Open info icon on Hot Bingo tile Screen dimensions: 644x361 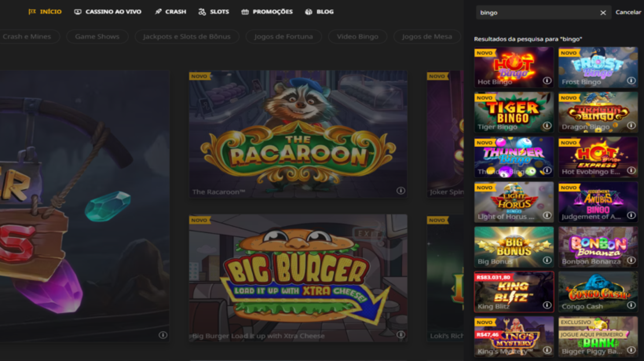tap(547, 80)
